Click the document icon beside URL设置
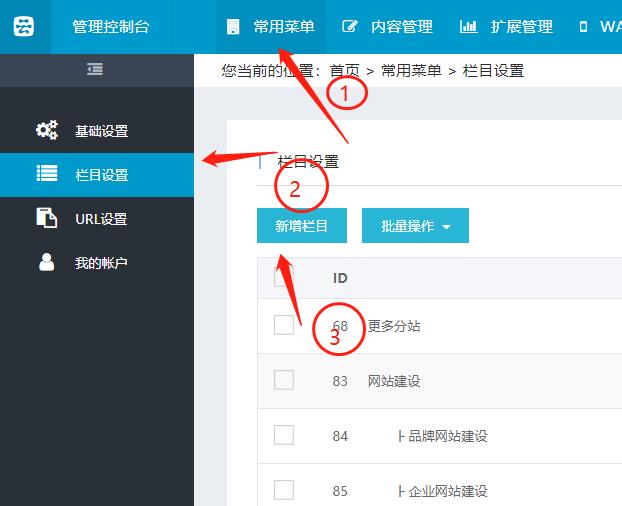 coord(47,218)
